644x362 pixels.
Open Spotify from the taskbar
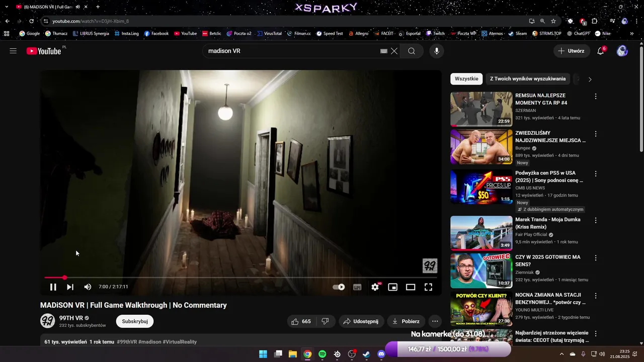point(323,354)
